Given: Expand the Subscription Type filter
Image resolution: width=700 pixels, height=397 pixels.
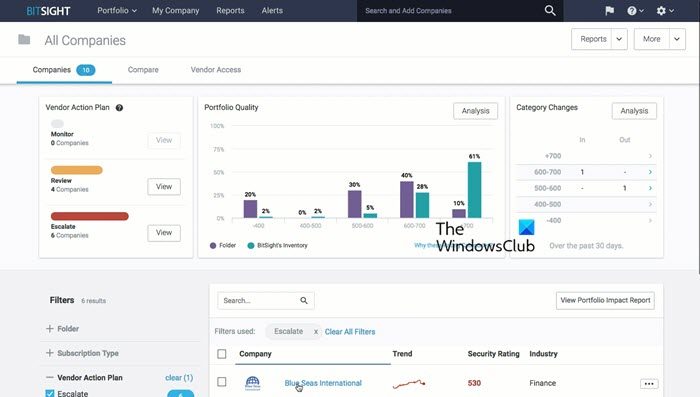Looking at the screenshot, I should [x=82, y=353].
